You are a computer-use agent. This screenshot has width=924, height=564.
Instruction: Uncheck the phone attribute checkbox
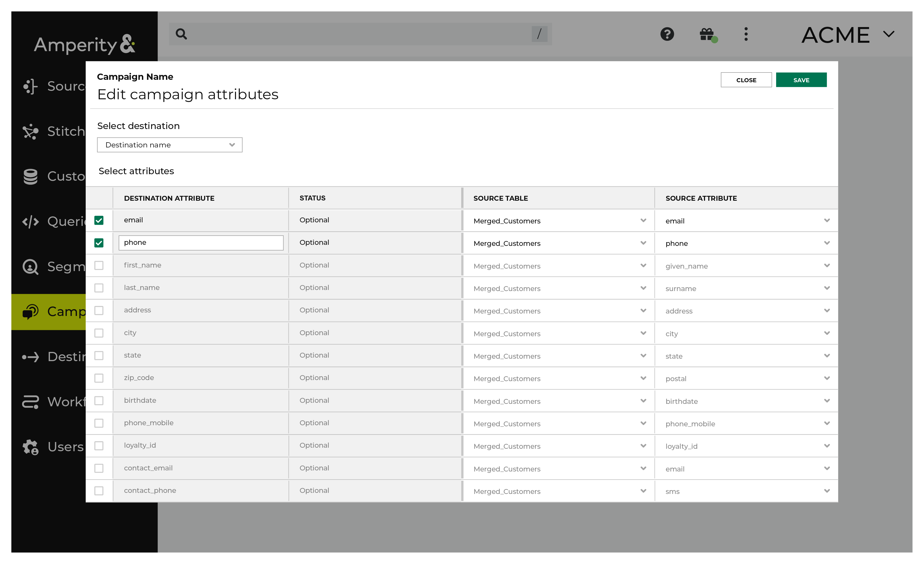pos(99,243)
